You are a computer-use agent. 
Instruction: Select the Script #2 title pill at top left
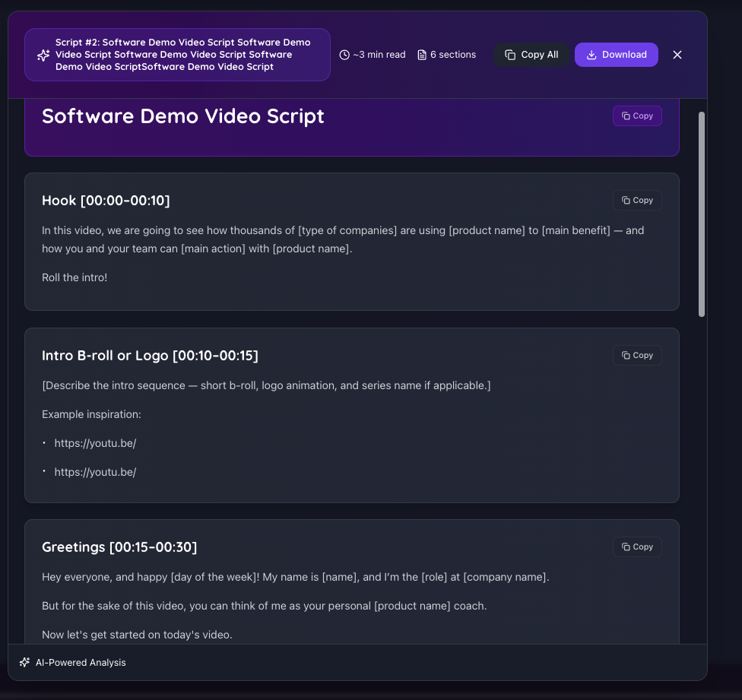point(177,54)
